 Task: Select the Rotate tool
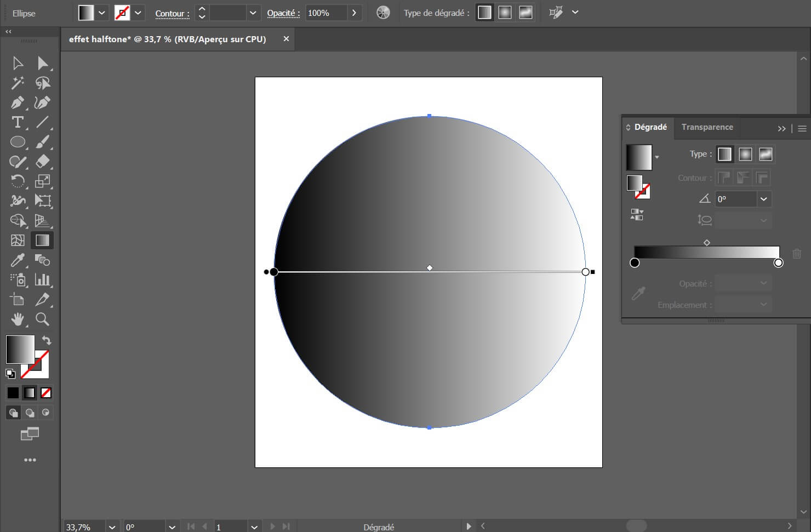pyautogui.click(x=18, y=181)
